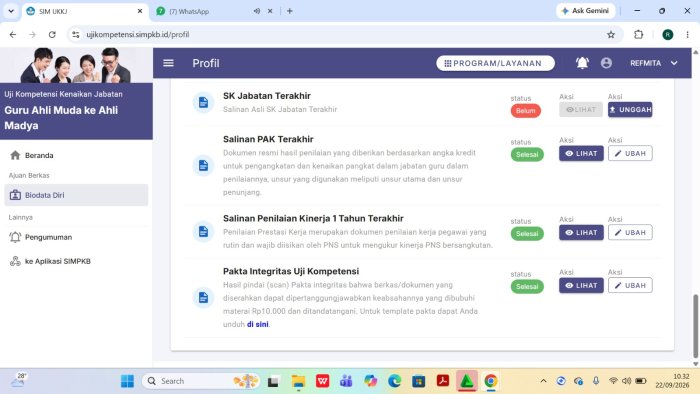Open the Windows Start menu
The width and height of the screenshot is (700, 394).
[x=127, y=381]
